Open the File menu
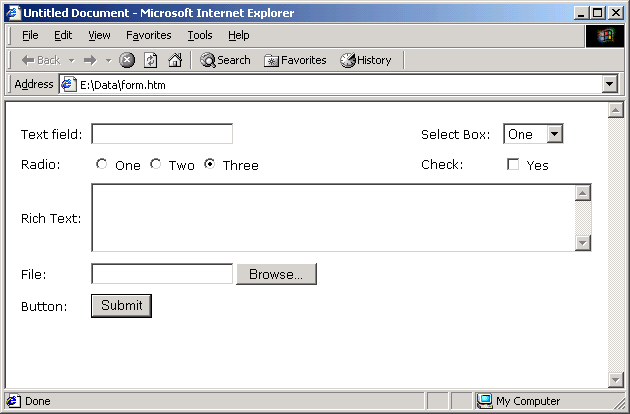Image resolution: width=630 pixels, height=414 pixels. coord(30,35)
